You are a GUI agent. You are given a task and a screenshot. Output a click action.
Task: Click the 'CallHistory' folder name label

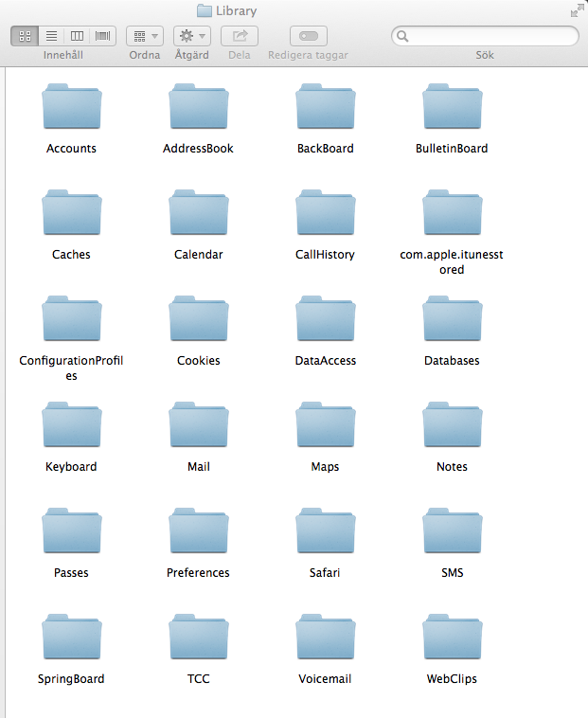[x=325, y=255]
